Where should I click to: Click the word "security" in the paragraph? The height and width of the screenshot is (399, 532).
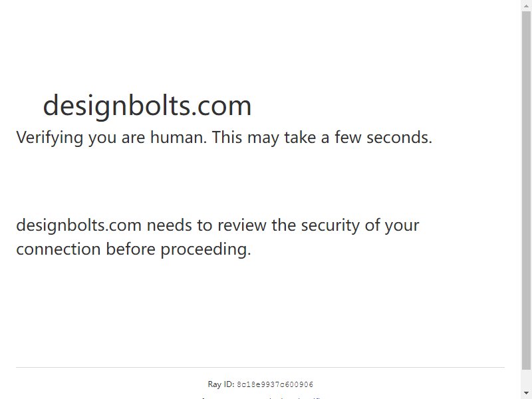click(x=331, y=226)
